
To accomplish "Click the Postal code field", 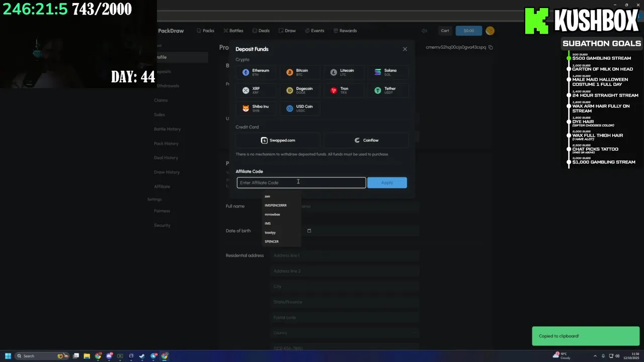I will click(x=345, y=318).
